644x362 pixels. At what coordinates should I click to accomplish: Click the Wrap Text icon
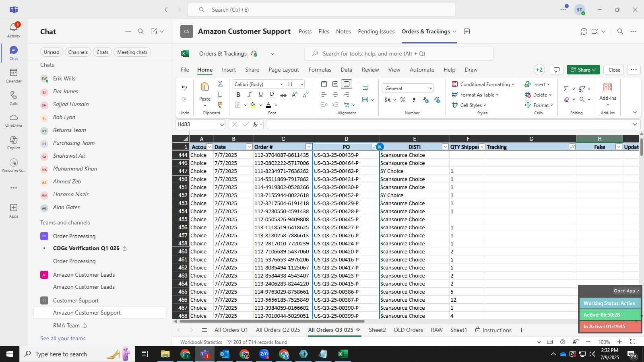[x=365, y=88]
